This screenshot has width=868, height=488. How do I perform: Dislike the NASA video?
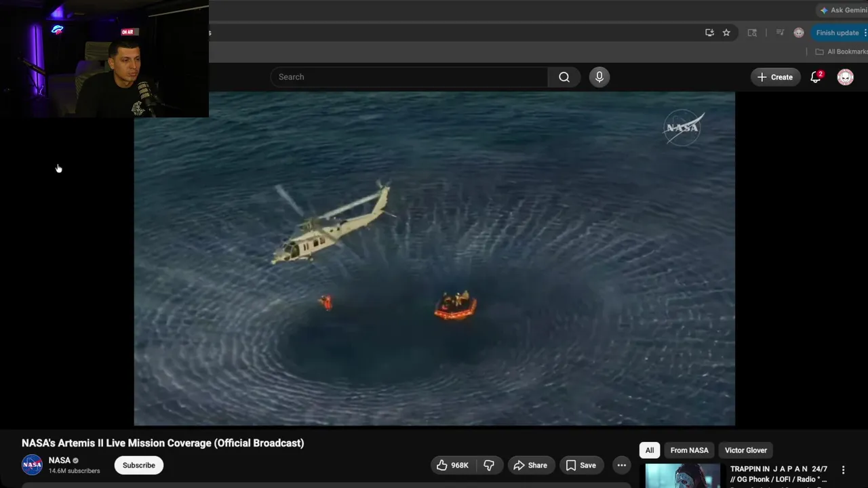489,465
